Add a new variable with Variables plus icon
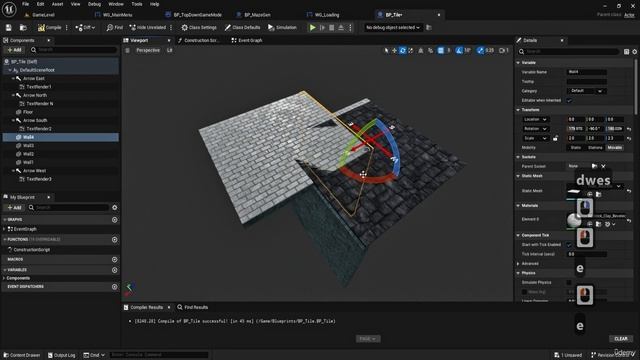 point(115,270)
